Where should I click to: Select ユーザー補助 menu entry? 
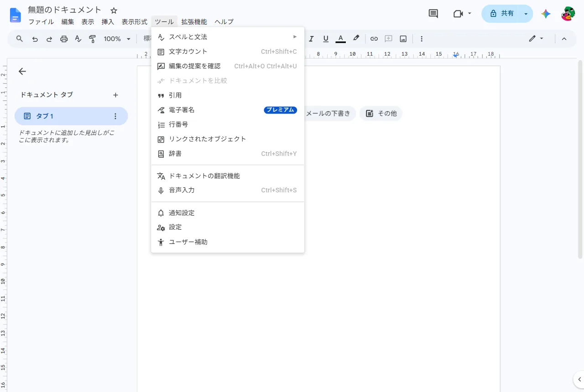(x=228, y=242)
